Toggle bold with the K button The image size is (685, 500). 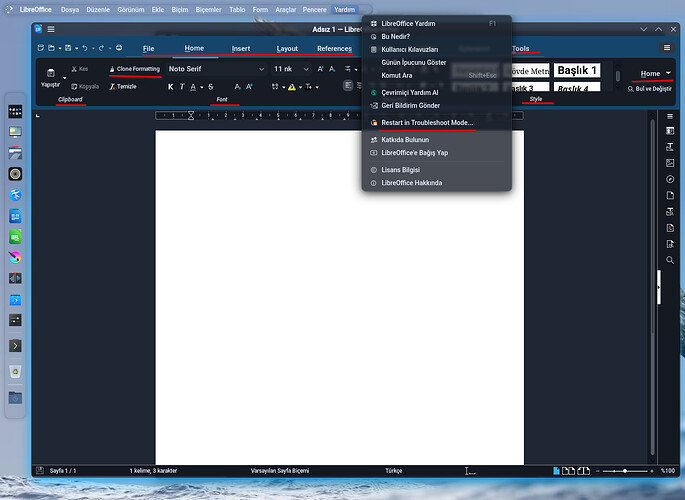pos(170,87)
